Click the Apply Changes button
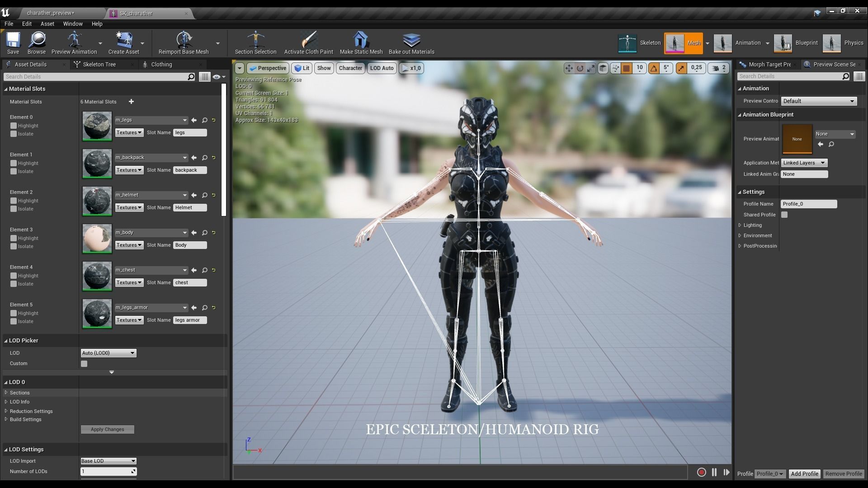The image size is (868, 488). coord(107,429)
